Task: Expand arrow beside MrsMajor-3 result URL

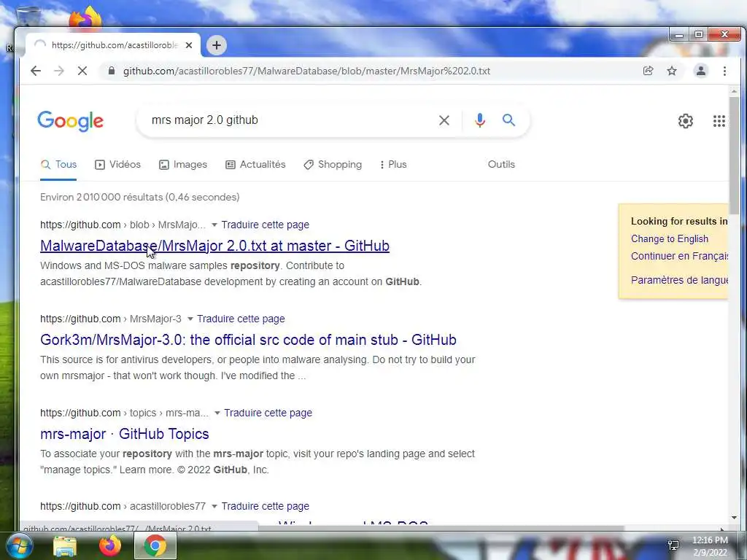Action: pyautogui.click(x=190, y=319)
